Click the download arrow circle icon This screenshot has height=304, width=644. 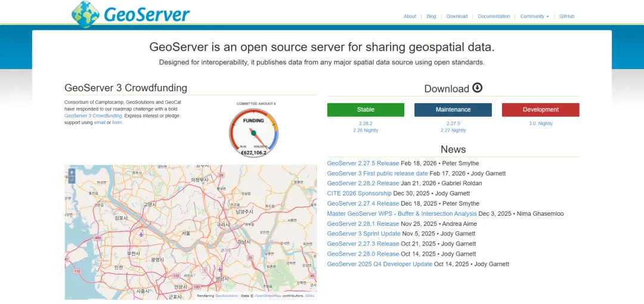(477, 88)
